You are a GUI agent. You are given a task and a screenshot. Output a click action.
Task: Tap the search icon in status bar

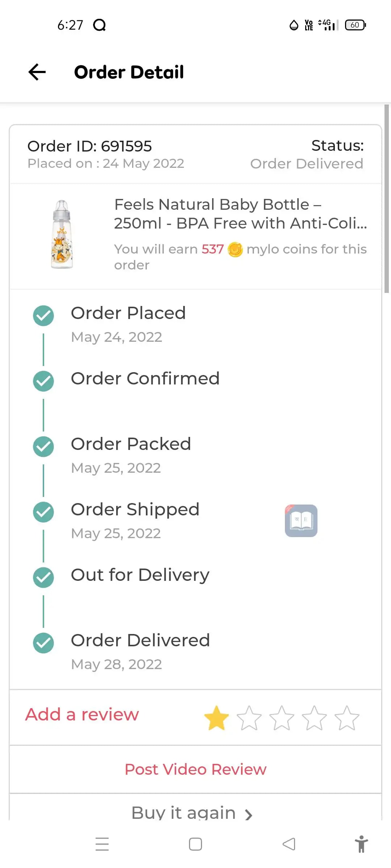point(100,25)
